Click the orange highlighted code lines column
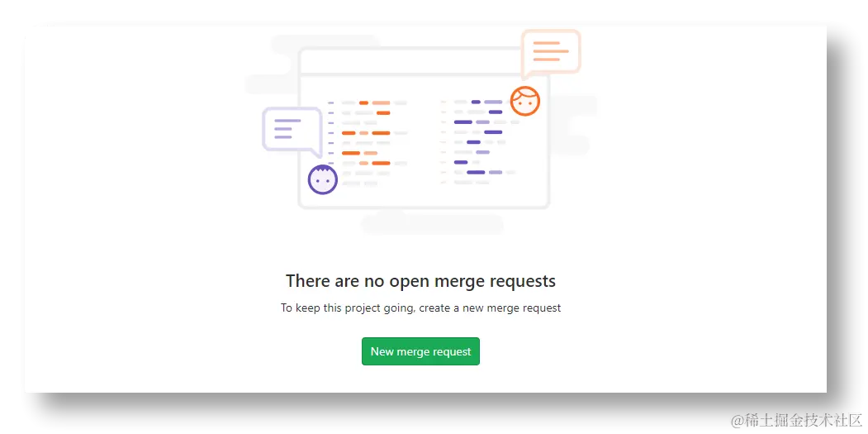 point(374,143)
